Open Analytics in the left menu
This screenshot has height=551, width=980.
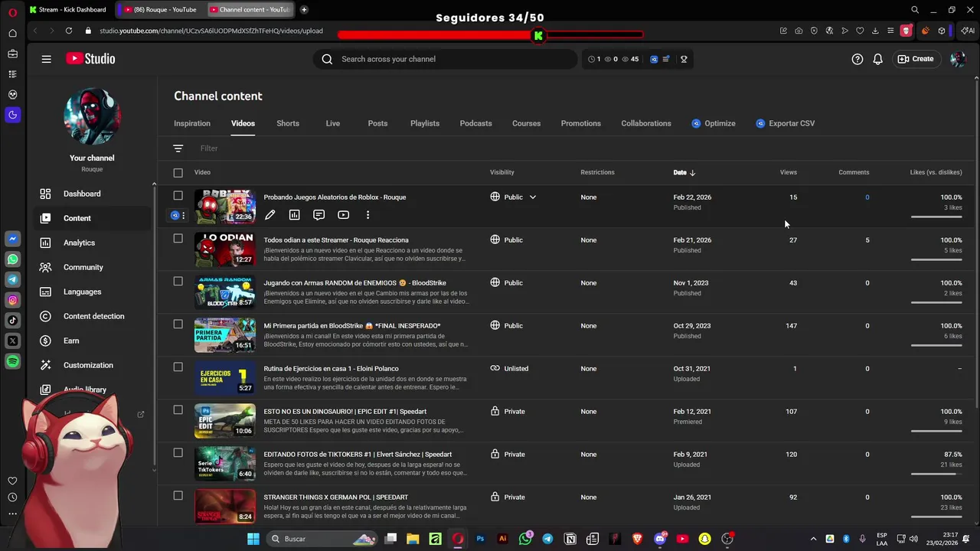pyautogui.click(x=92, y=243)
